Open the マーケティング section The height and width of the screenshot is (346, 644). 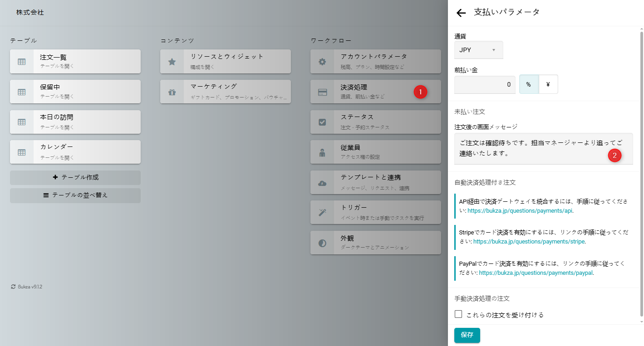[x=226, y=92]
